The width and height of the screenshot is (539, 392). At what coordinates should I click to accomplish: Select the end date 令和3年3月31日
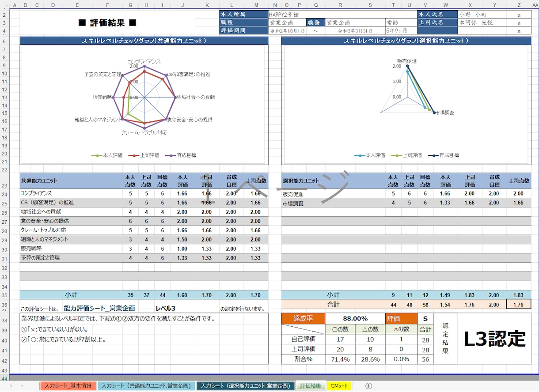coord(355,31)
